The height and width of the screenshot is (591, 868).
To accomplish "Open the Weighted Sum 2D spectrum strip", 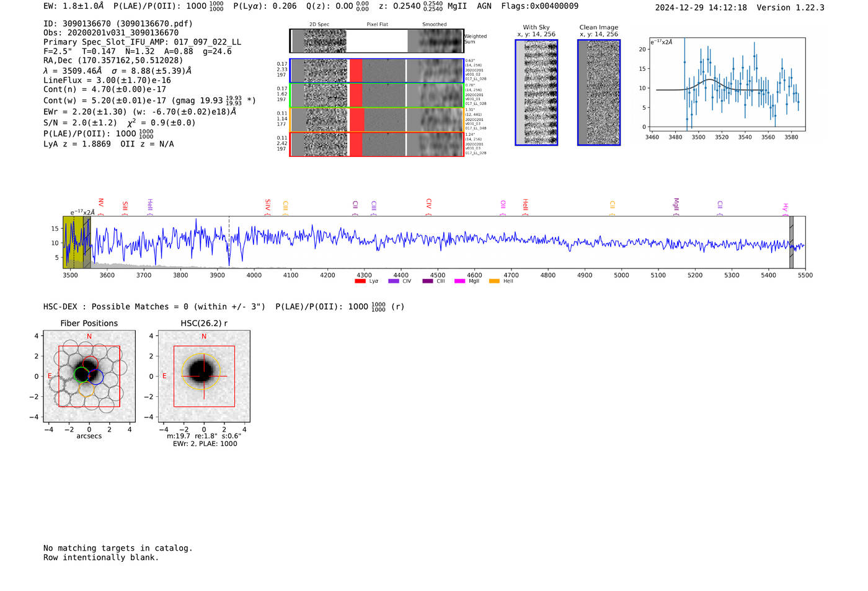I will pos(376,41).
